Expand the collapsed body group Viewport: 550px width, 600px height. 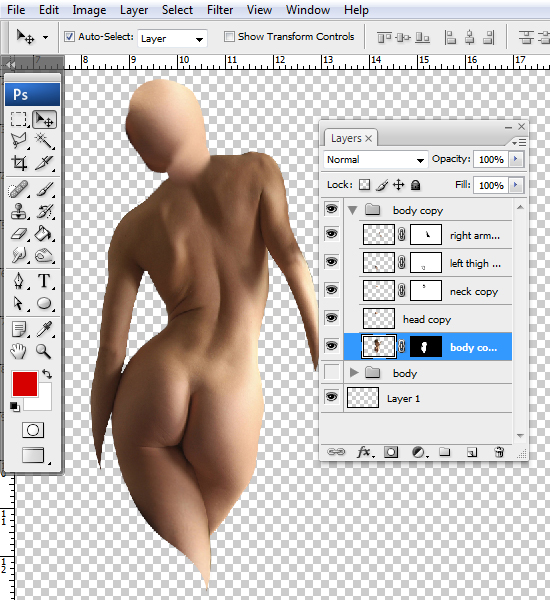[354, 372]
